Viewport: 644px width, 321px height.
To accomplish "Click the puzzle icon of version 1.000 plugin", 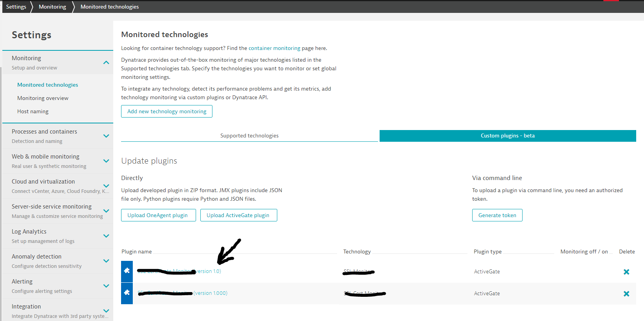I will point(127,293).
